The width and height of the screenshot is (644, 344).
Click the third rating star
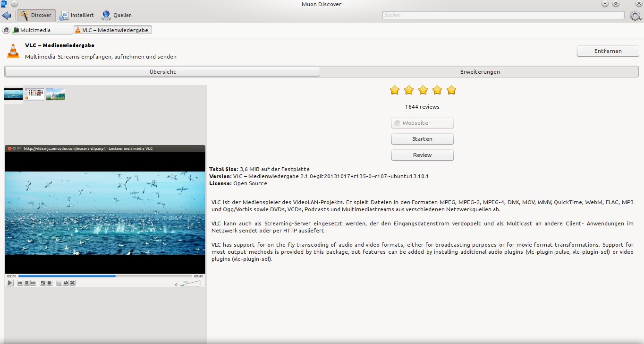click(x=423, y=90)
